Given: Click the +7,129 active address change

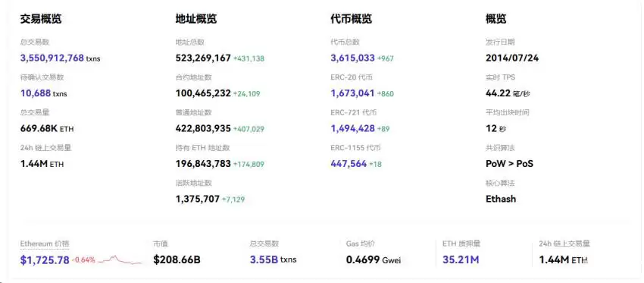Looking at the screenshot, I should point(233,200).
